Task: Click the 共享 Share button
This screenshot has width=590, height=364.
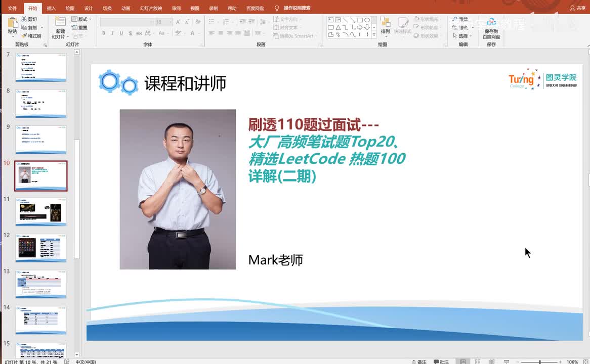Action: 577,8
